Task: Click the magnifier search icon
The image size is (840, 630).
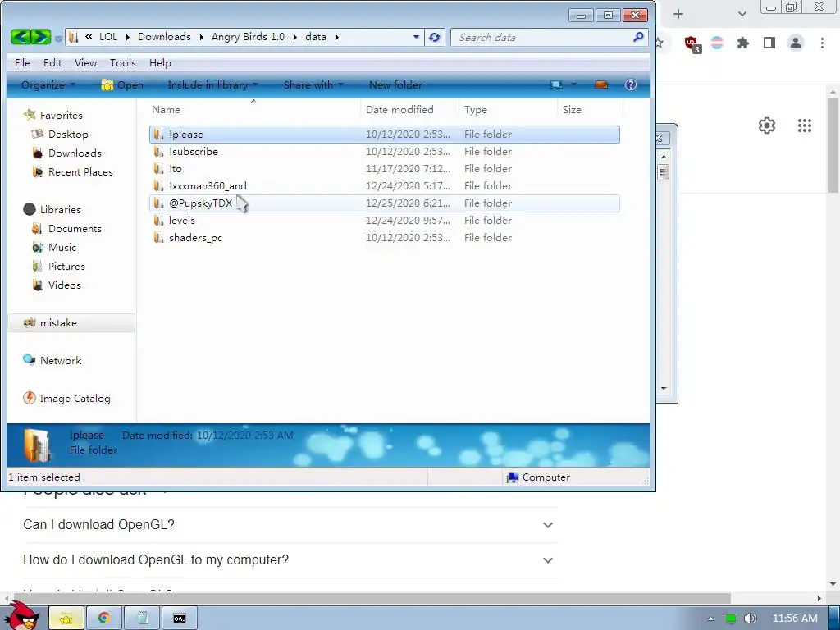Action: (x=638, y=37)
